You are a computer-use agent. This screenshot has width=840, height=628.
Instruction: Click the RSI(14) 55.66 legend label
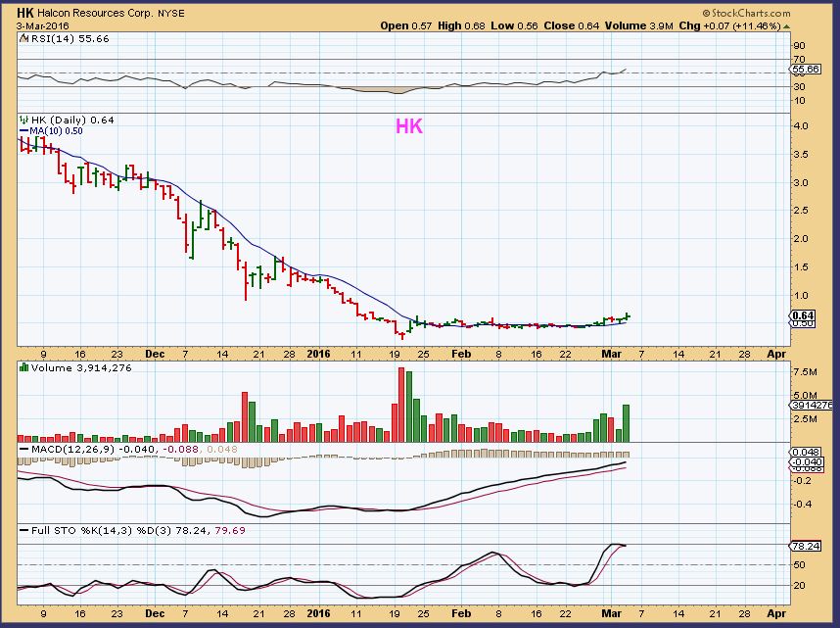tap(70, 38)
